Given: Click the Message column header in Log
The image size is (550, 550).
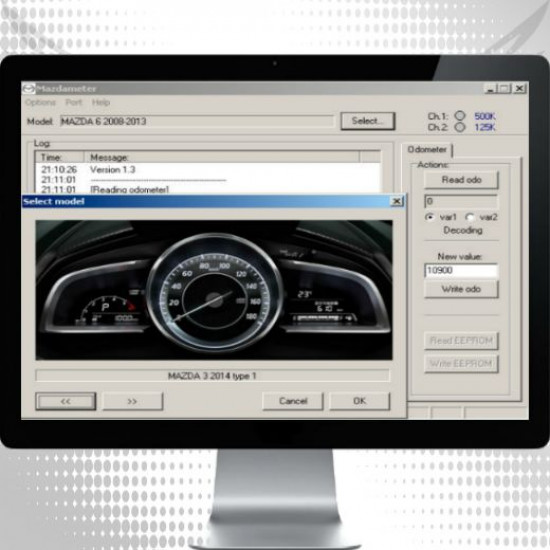Looking at the screenshot, I should click(222, 157).
